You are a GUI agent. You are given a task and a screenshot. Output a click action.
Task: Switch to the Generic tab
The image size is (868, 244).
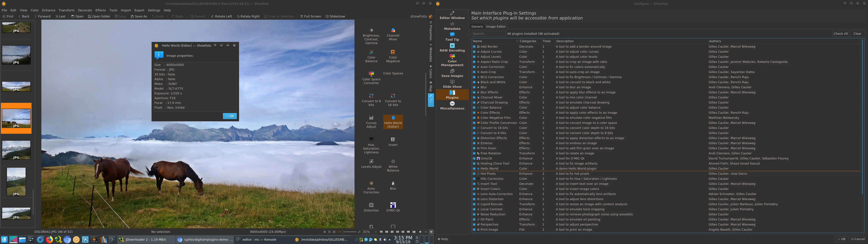[477, 26]
